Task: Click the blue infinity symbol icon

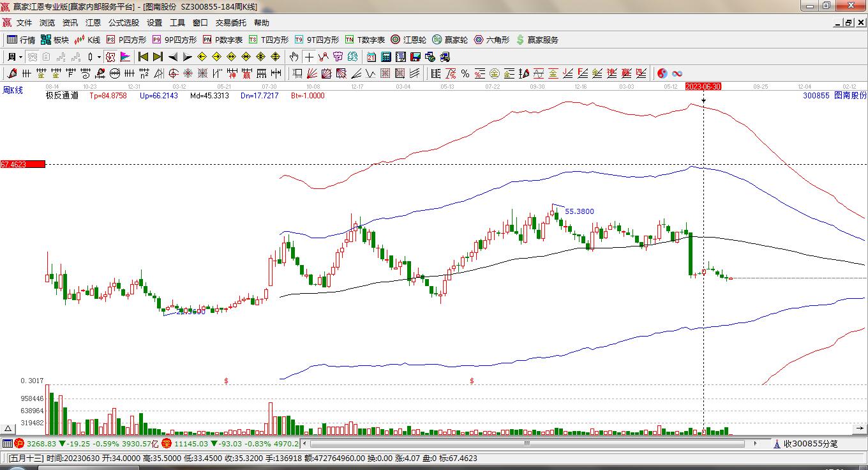Action: [x=677, y=73]
